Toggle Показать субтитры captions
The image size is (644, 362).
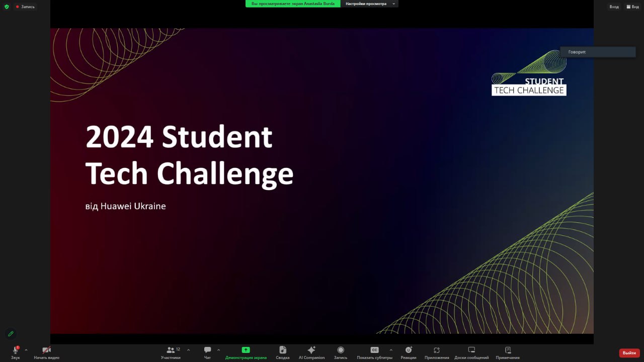pyautogui.click(x=374, y=350)
